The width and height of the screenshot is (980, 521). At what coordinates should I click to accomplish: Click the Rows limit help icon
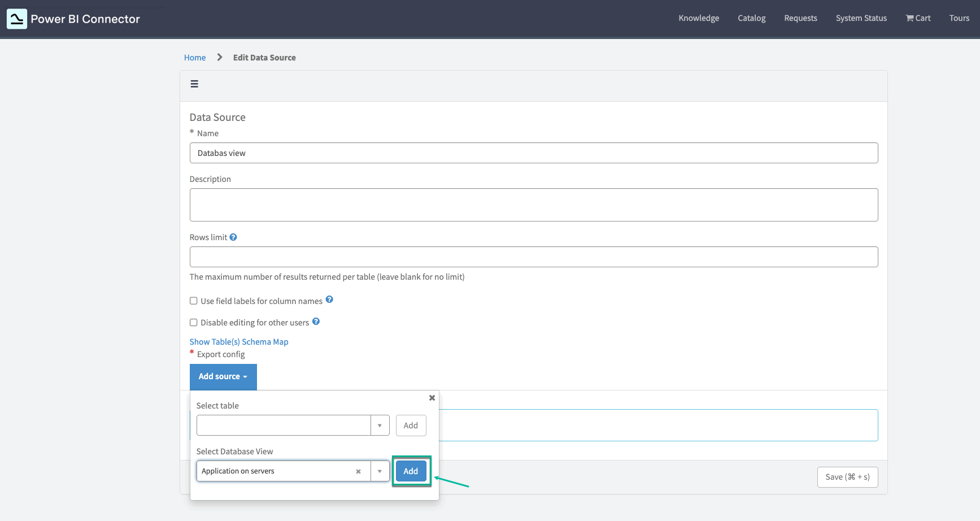coord(233,236)
